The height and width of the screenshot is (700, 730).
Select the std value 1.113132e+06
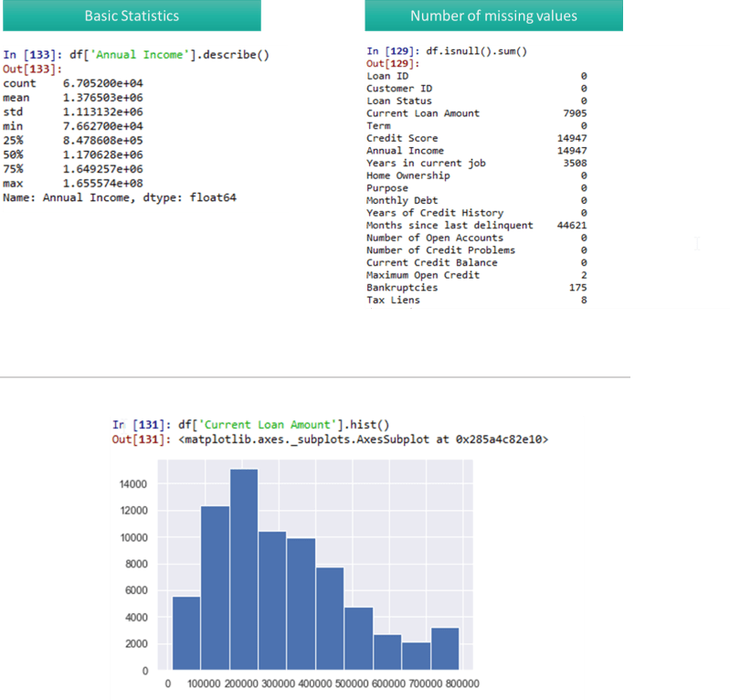pyautogui.click(x=103, y=111)
